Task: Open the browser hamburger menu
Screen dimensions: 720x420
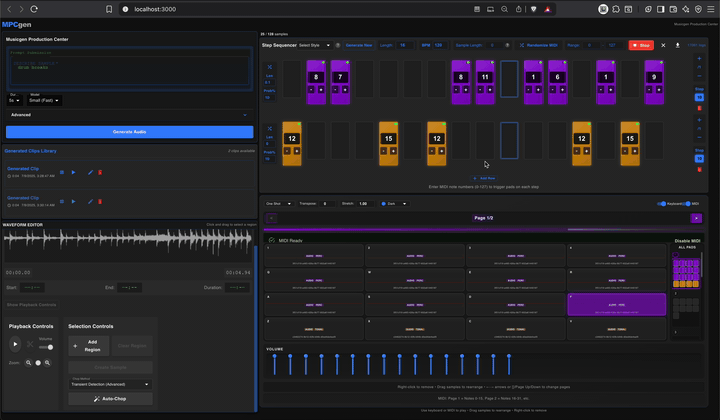Action: tap(710, 9)
